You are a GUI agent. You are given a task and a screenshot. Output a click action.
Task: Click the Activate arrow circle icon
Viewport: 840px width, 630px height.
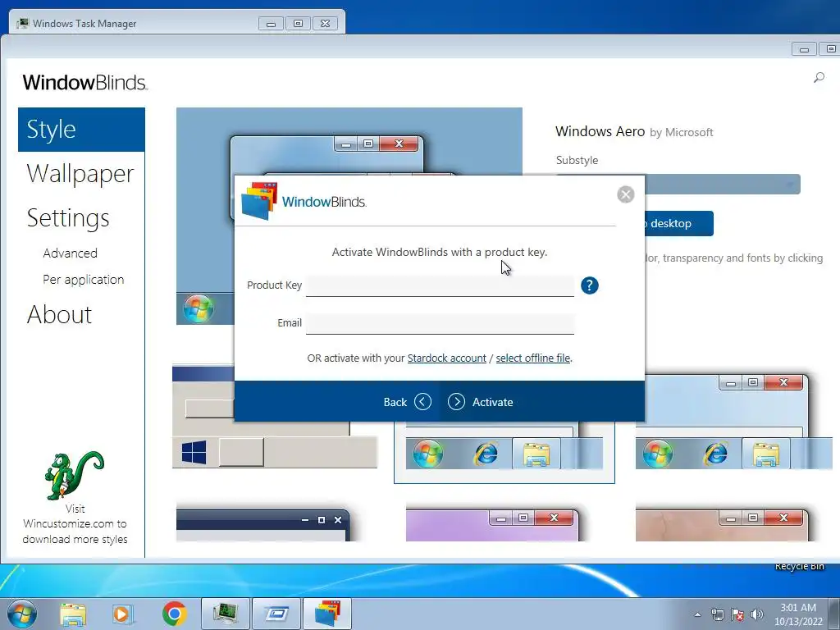click(x=456, y=402)
